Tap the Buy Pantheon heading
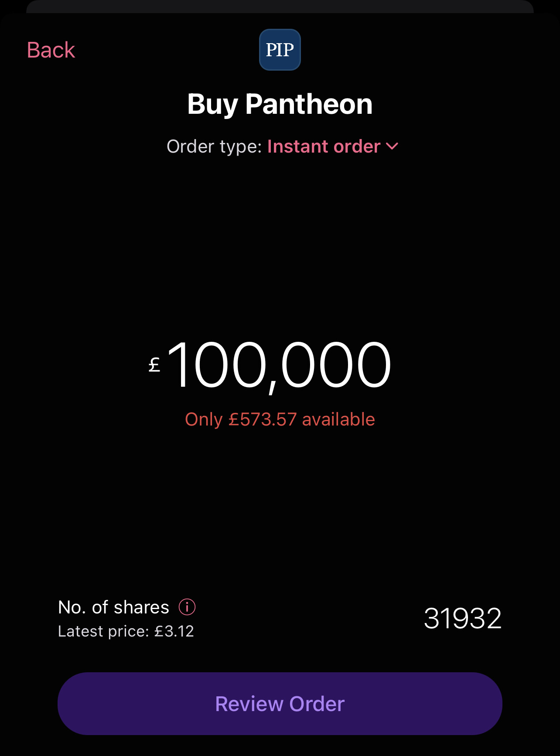560x756 pixels. pos(280,105)
